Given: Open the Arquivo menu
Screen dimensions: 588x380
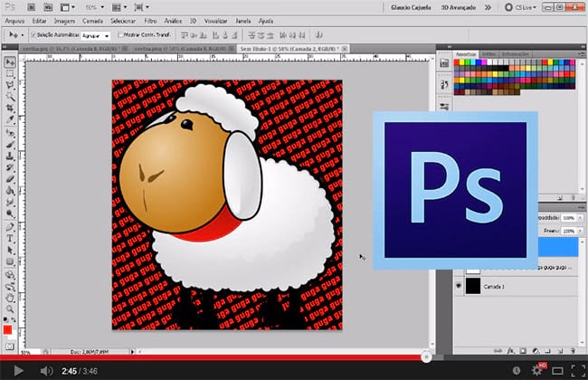Looking at the screenshot, I should [14, 21].
